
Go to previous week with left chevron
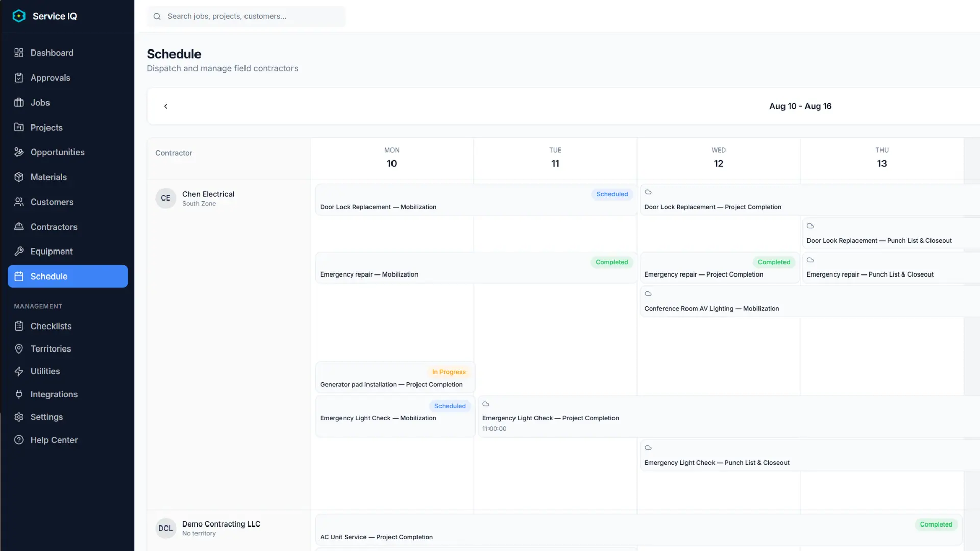(x=165, y=106)
